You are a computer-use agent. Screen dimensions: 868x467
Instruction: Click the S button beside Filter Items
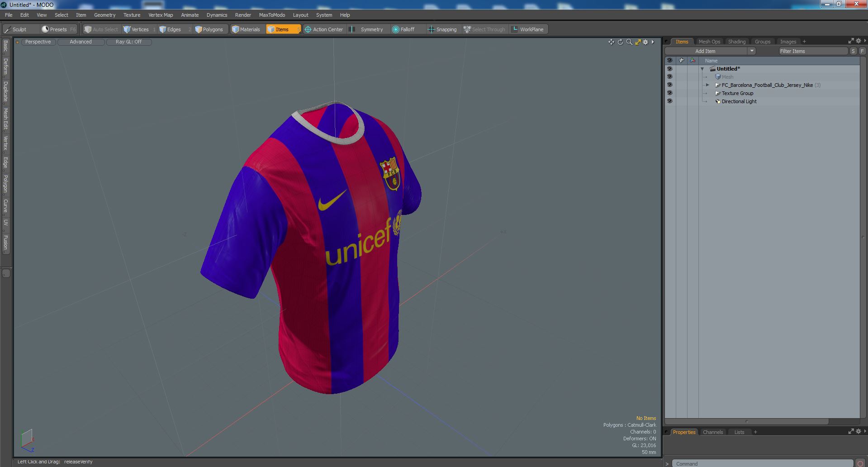point(853,51)
